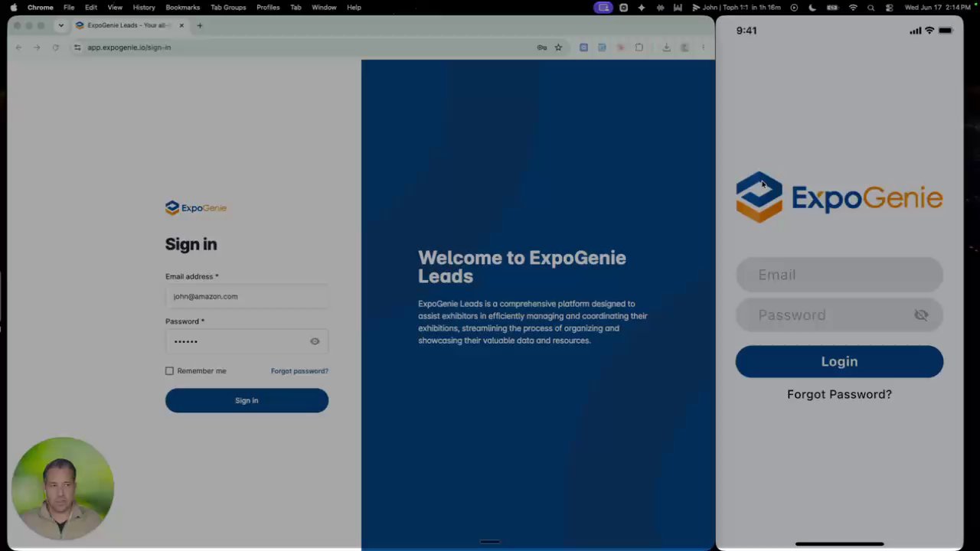980x551 pixels.
Task: Open the Chrome extensions puzzle icon
Action: [639, 47]
